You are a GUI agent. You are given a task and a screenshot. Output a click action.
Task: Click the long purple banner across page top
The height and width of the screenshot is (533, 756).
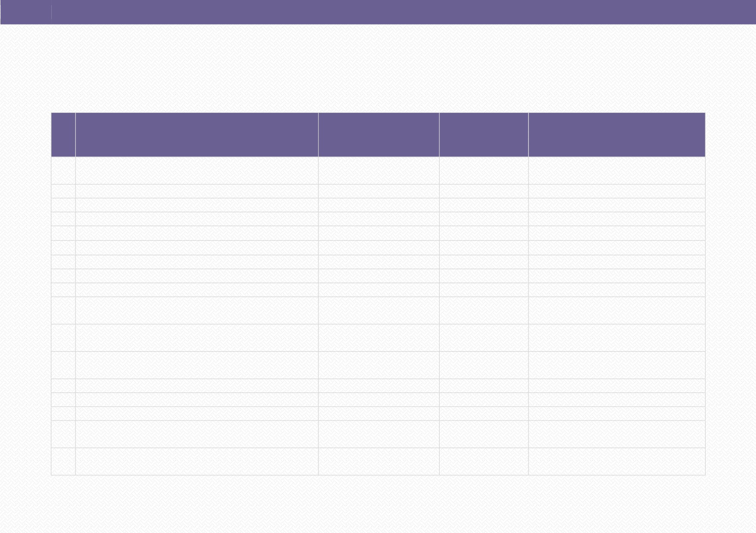pyautogui.click(x=404, y=12)
